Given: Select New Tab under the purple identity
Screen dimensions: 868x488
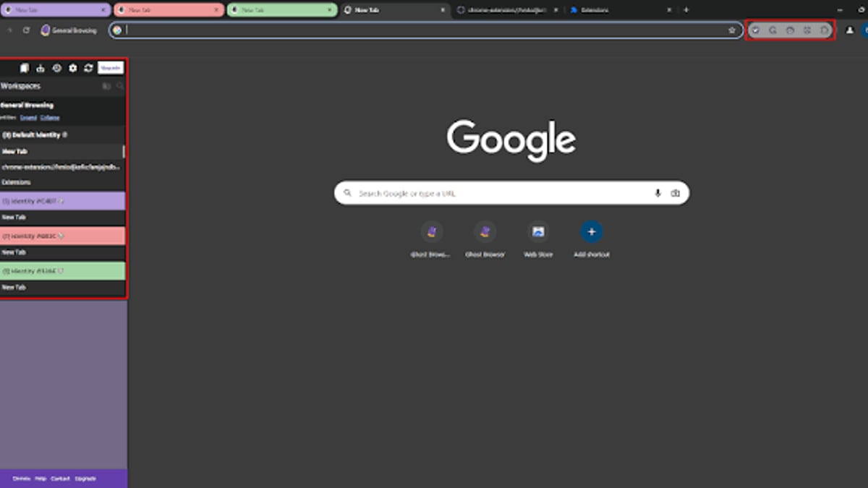Looking at the screenshot, I should point(62,217).
